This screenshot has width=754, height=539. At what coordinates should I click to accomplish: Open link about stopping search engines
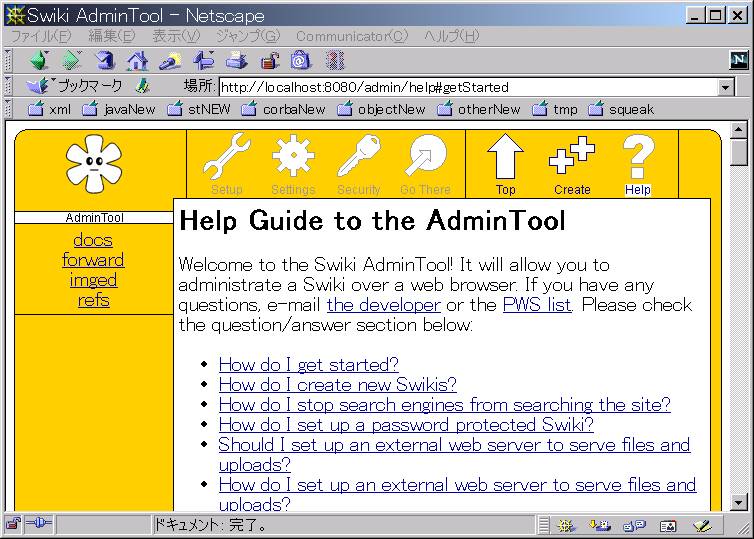point(445,405)
